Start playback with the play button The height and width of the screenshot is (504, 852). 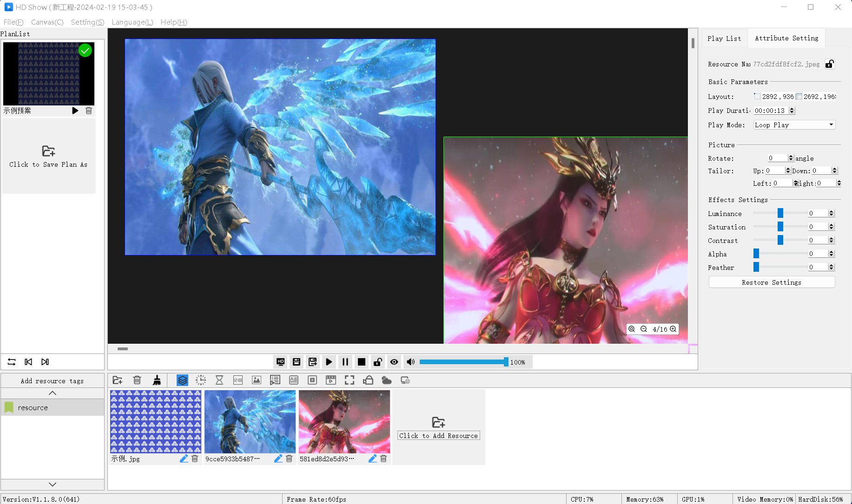click(x=329, y=362)
